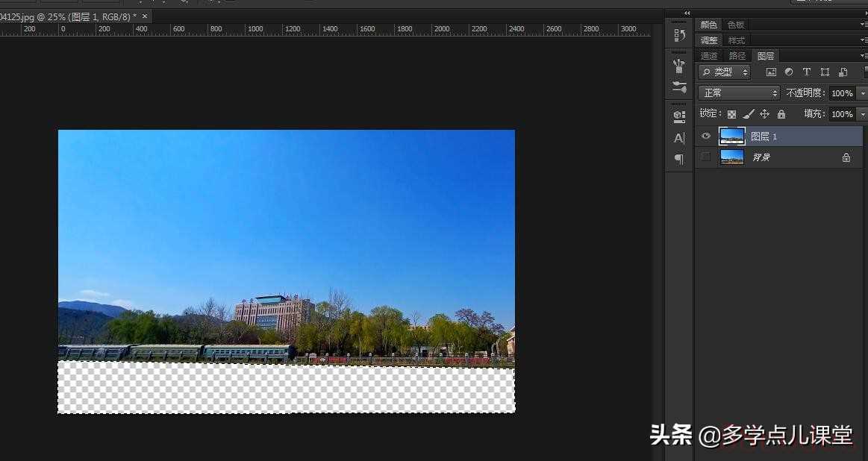Select the 背景 layer name
The image size is (868, 461).
(761, 157)
